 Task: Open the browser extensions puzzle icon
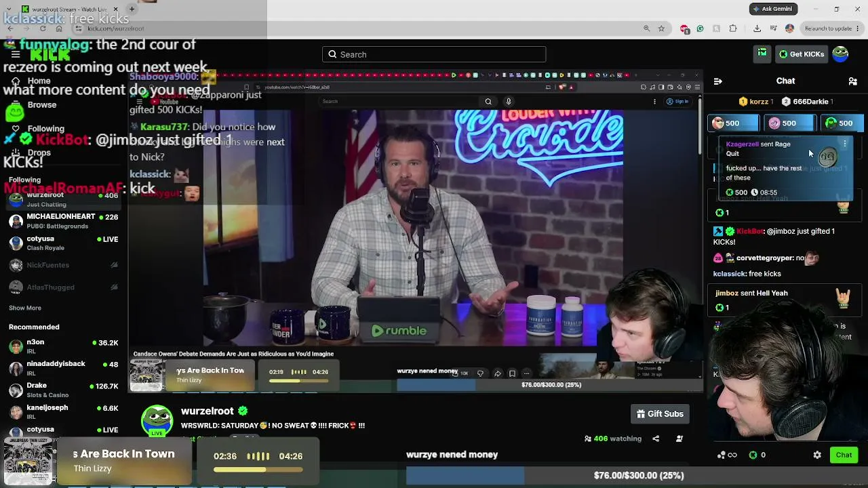pos(733,28)
